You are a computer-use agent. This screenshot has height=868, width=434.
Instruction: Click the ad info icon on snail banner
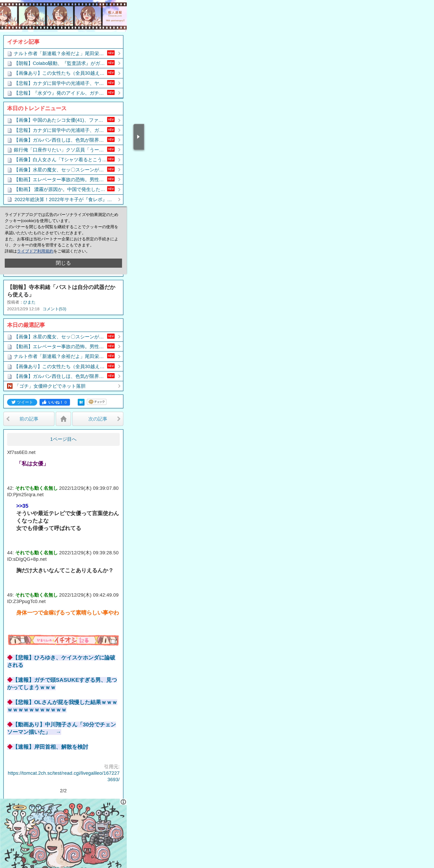pos(123,802)
